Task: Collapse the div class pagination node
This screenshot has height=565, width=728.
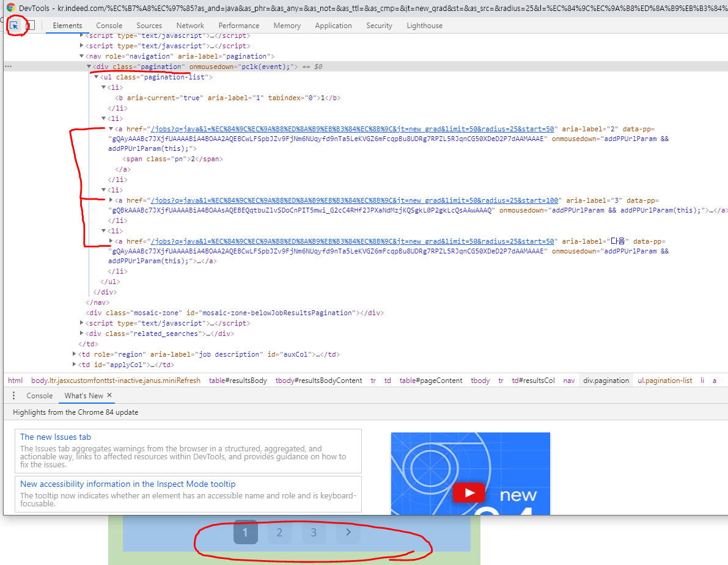Action: [x=89, y=67]
